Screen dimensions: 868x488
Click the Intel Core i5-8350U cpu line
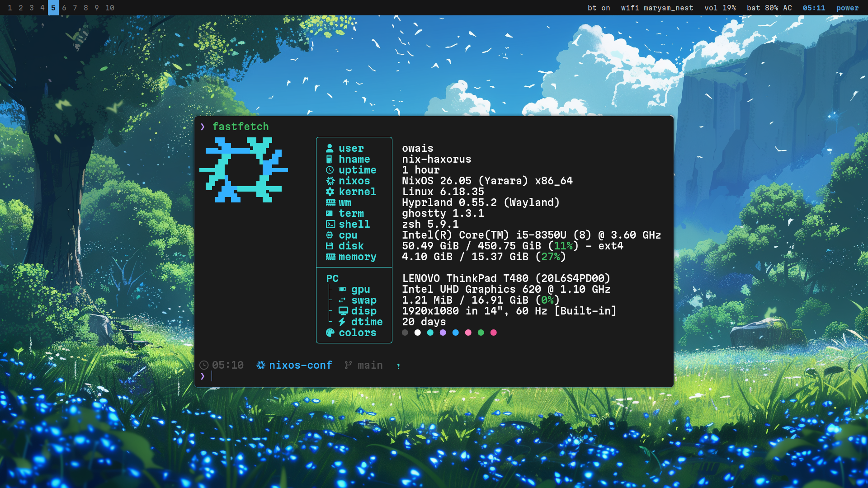click(532, 235)
